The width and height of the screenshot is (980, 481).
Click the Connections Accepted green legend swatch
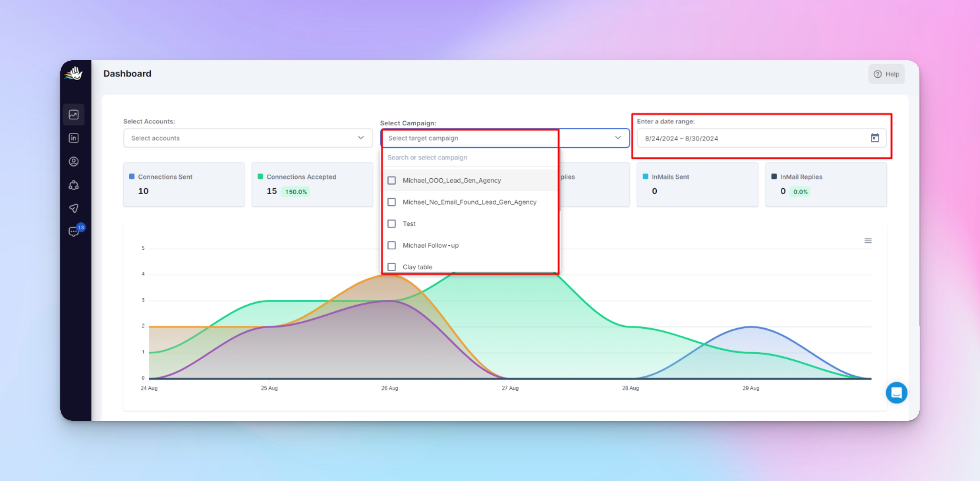(x=261, y=177)
